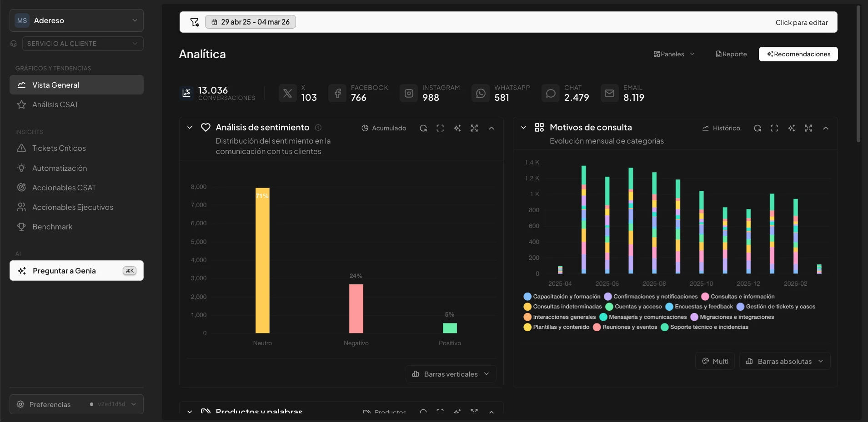Click the Email channel icon
This screenshot has width=868, height=422.
(x=610, y=93)
